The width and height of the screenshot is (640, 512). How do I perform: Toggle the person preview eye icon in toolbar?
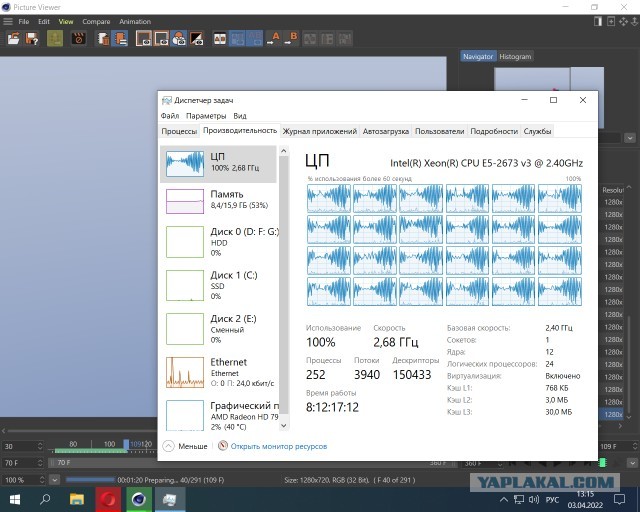[179, 39]
